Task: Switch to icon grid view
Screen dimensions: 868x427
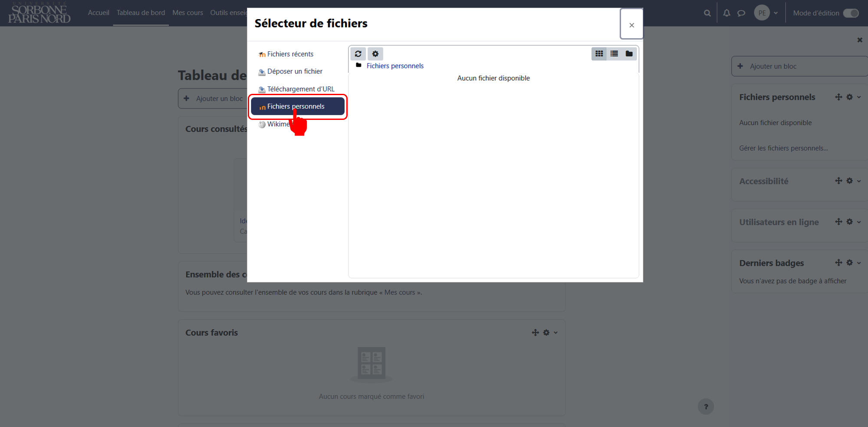Action: pyautogui.click(x=599, y=54)
